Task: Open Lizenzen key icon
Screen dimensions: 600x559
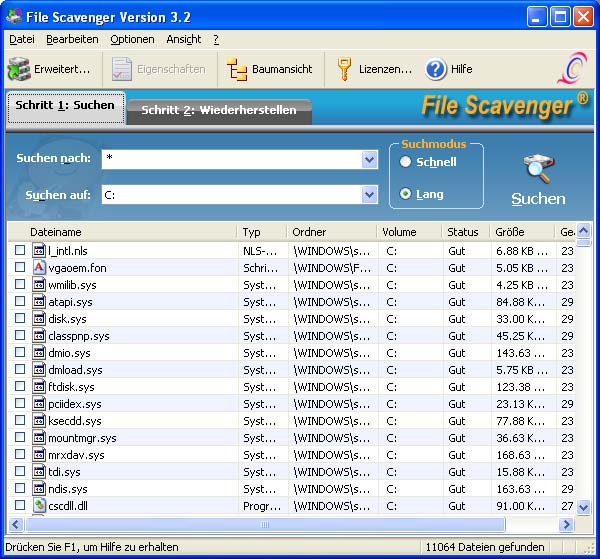Action: (344, 69)
